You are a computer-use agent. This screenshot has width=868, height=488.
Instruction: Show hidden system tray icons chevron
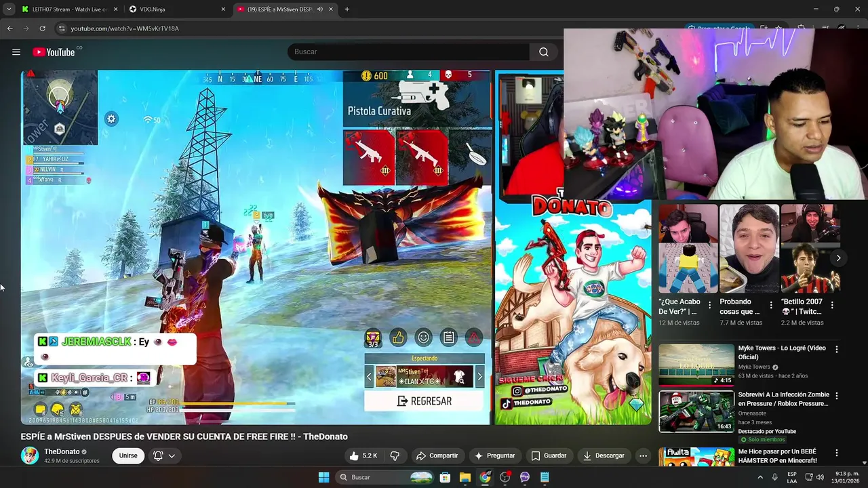760,477
